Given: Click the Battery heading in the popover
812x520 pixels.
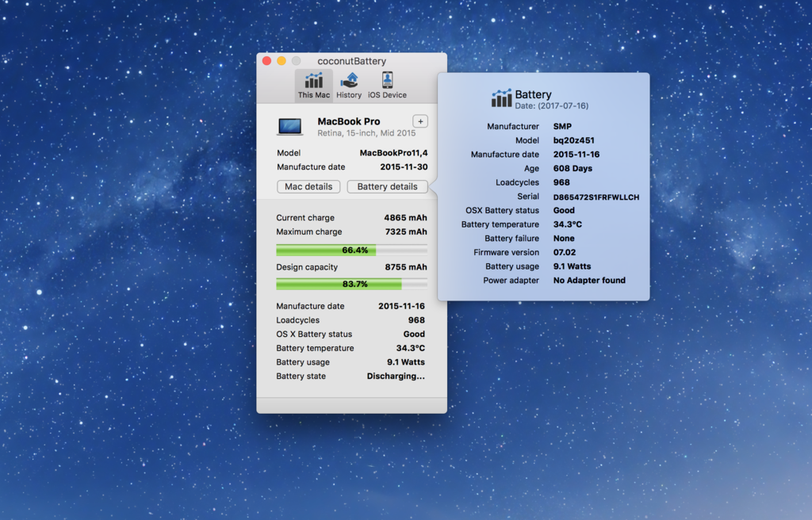Looking at the screenshot, I should coord(534,94).
